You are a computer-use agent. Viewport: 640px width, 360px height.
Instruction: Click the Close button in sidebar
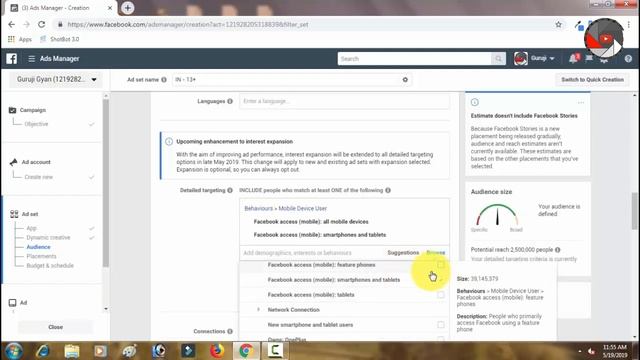coord(56,327)
